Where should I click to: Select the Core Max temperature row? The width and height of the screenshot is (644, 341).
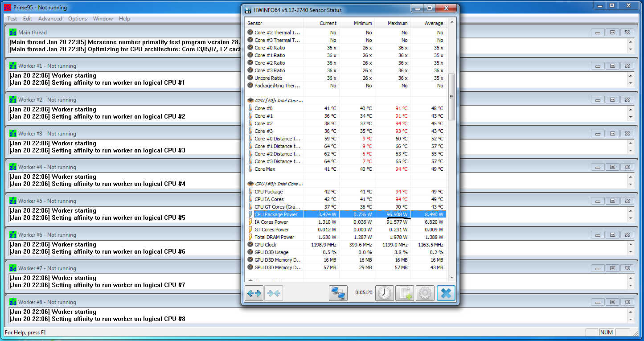346,169
